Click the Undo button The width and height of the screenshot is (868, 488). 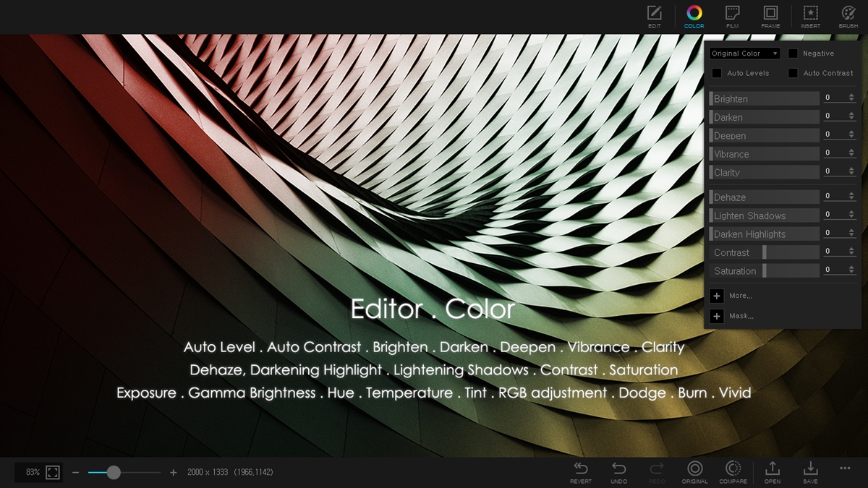click(619, 469)
